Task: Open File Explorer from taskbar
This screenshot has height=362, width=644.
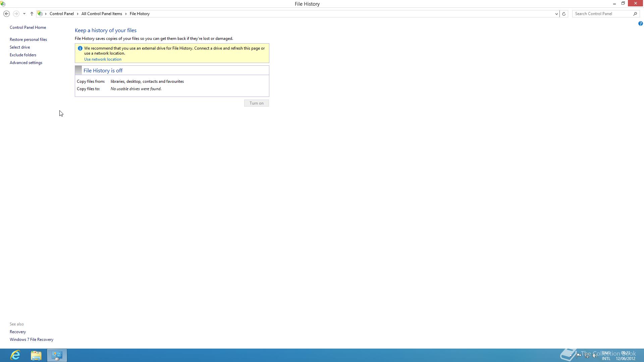Action: tap(36, 355)
